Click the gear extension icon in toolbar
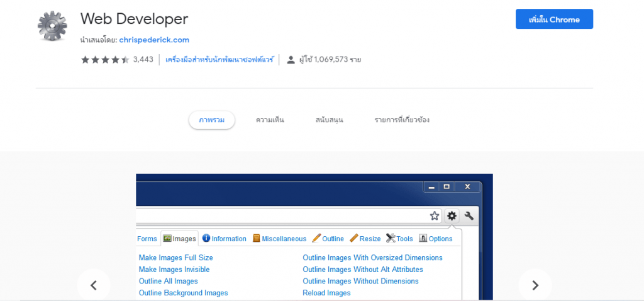 click(x=452, y=215)
